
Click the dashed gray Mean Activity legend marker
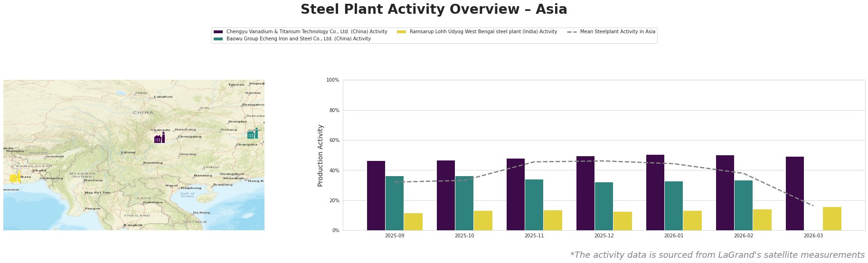click(572, 32)
